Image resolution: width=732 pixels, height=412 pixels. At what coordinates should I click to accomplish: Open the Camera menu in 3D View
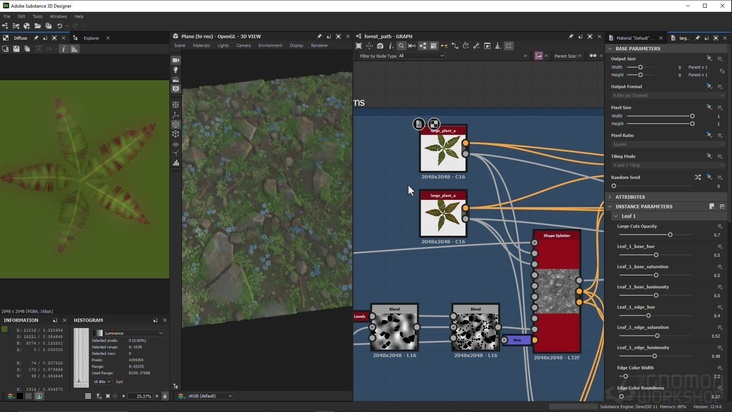[243, 45]
